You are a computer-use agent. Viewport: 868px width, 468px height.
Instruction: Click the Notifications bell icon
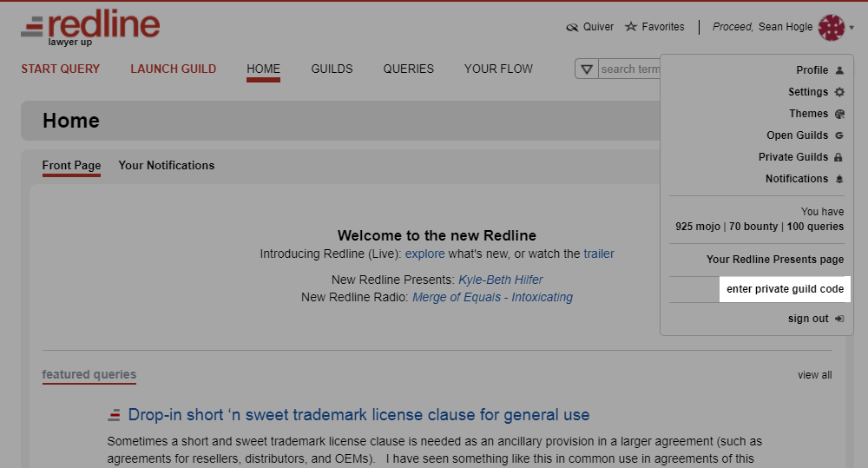coord(839,179)
